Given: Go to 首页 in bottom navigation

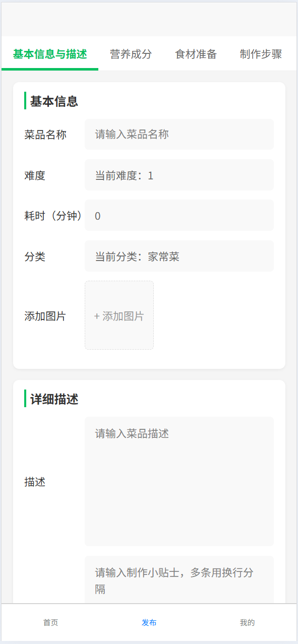Looking at the screenshot, I should pyautogui.click(x=50, y=622).
